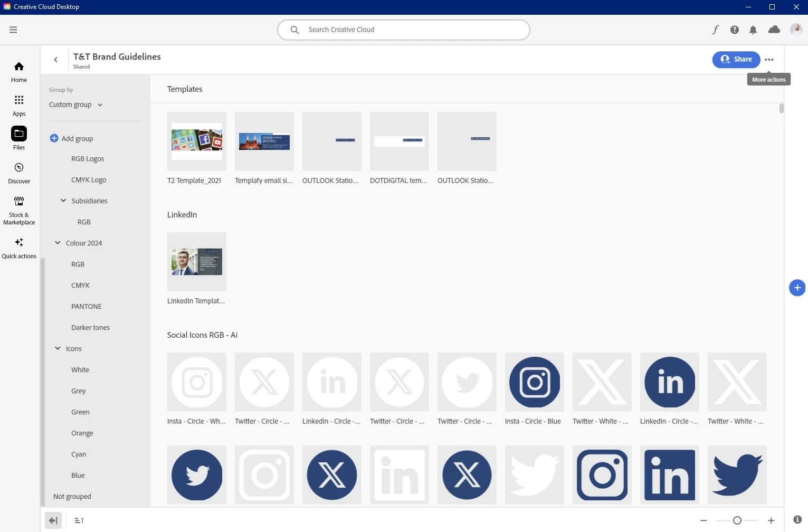Open the notifications bell

[x=753, y=30]
